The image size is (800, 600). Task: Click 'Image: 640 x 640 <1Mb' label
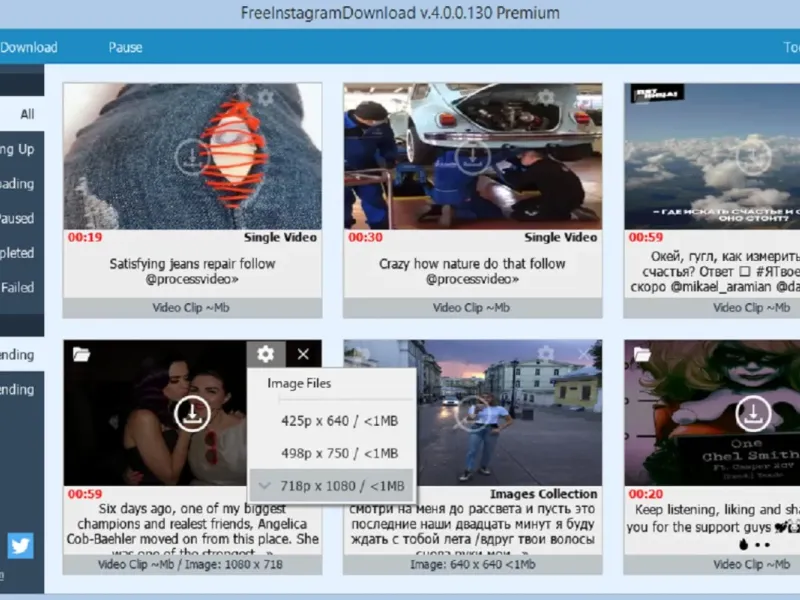tap(472, 564)
